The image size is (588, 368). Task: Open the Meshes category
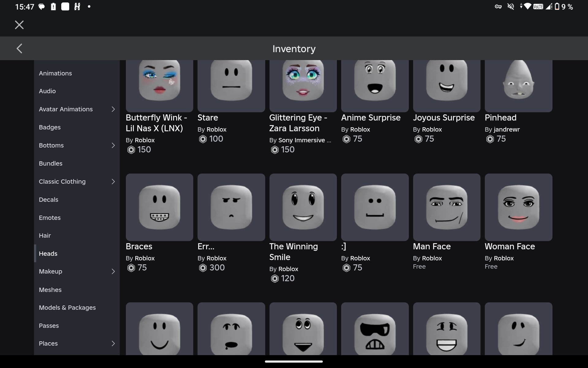click(x=77, y=290)
